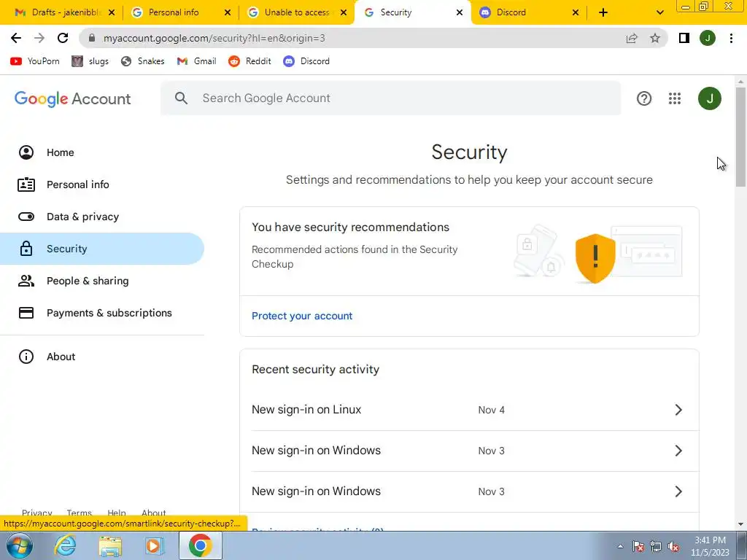Open Data & privacy in the sidebar
This screenshot has height=560, width=747.
pyautogui.click(x=102, y=217)
